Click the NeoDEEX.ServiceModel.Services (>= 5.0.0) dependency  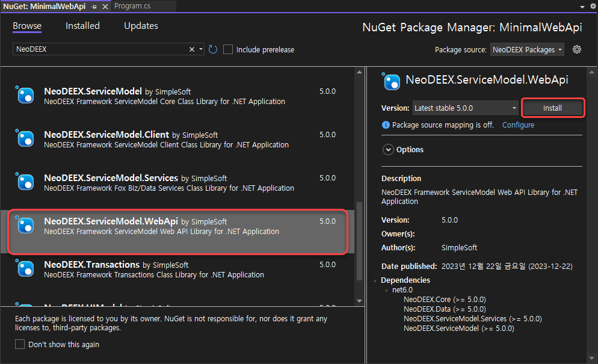point(472,319)
